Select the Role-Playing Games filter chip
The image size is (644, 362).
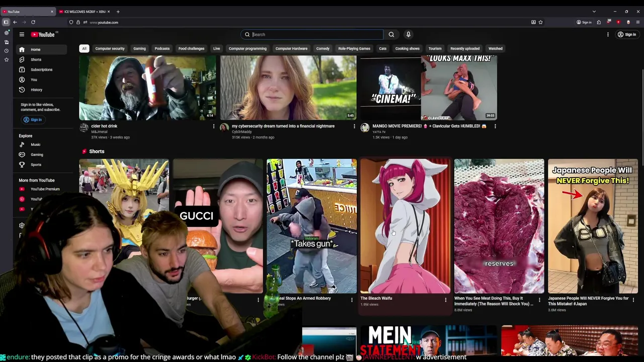(354, 48)
